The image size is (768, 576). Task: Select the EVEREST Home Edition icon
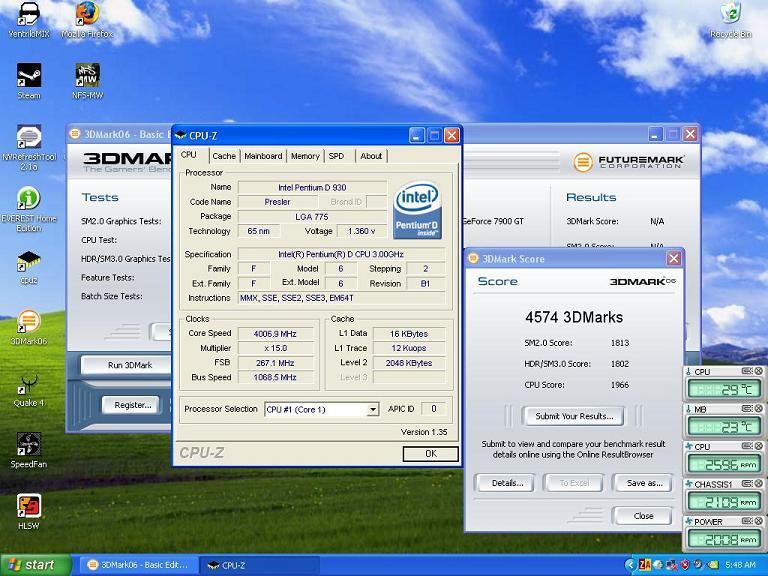(29, 210)
